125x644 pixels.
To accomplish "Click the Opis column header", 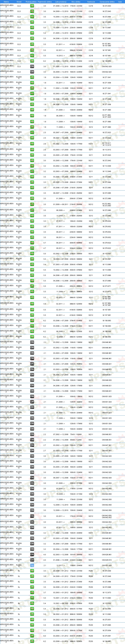I will [x=120, y=2].
